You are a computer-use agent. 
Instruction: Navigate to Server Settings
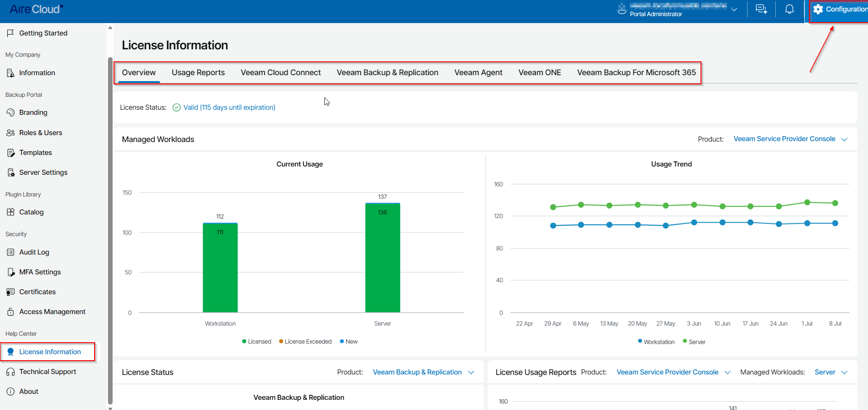(x=43, y=172)
